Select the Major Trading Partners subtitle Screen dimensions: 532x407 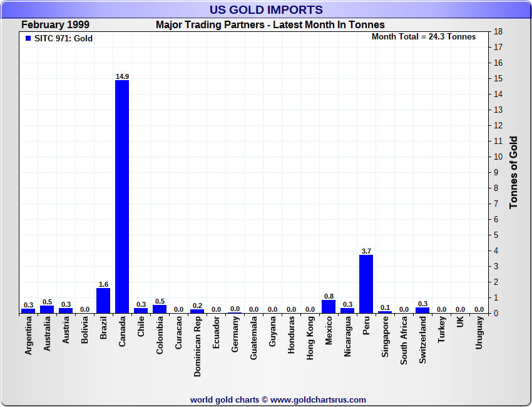coord(270,25)
